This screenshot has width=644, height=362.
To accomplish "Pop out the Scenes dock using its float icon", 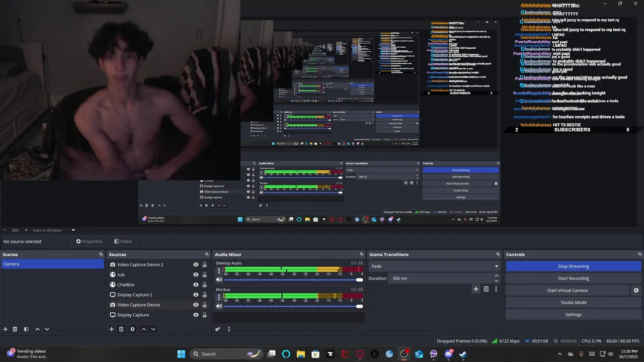I will click(x=101, y=254).
